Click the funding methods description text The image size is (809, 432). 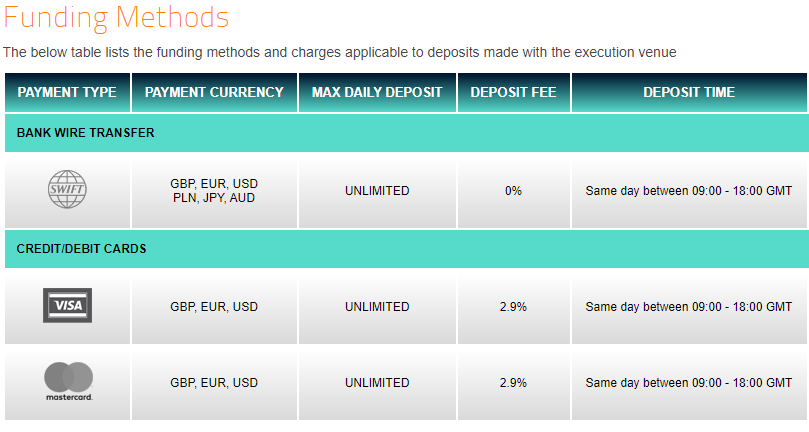pos(339,53)
